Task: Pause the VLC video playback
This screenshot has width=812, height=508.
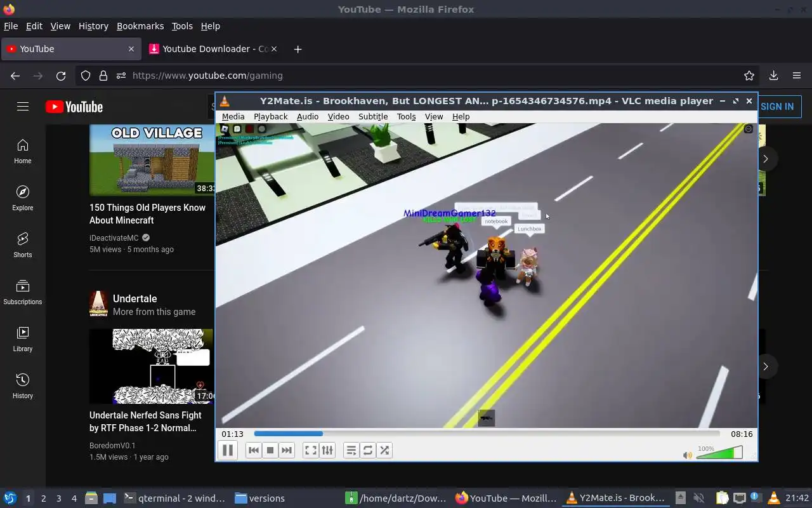Action: (228, 450)
